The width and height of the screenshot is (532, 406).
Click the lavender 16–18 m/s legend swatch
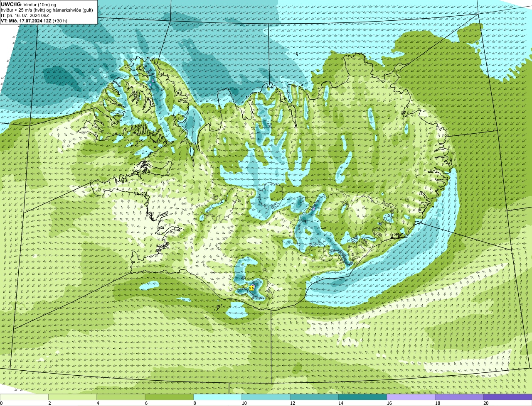tap(411, 397)
